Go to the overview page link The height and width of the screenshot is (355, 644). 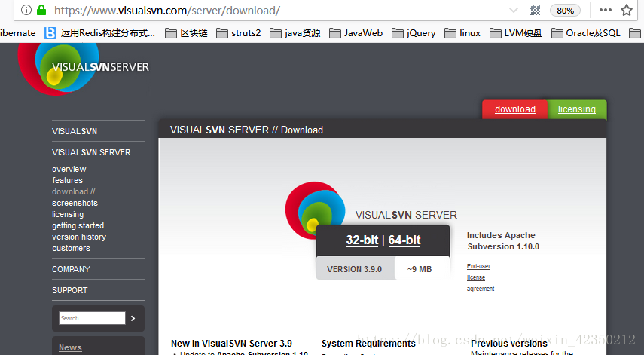click(x=69, y=170)
